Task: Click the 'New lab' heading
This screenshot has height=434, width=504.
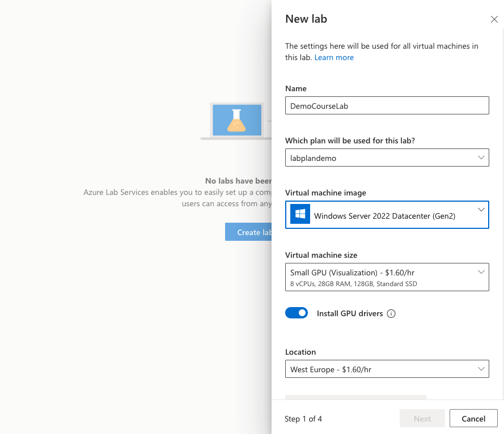Action: click(x=306, y=19)
